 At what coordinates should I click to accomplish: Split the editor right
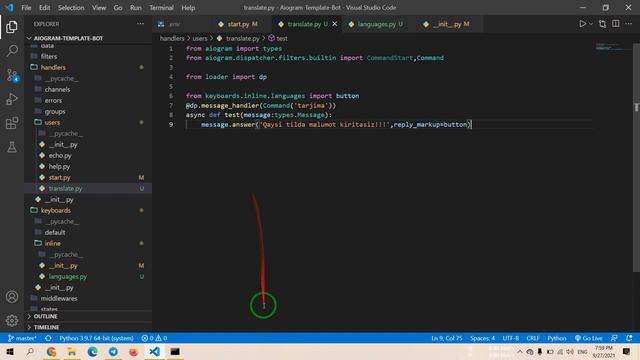[x=616, y=24]
